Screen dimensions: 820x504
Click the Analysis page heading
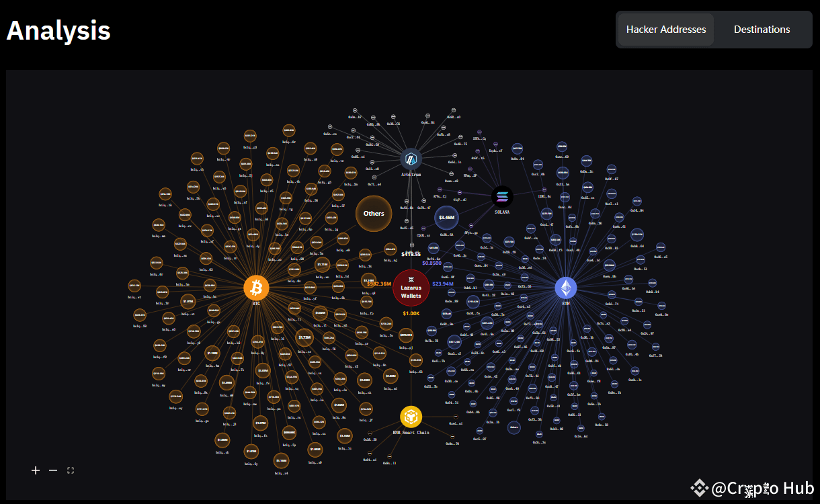(x=58, y=30)
